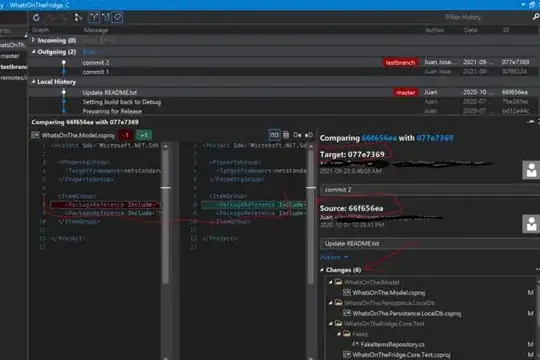Select the commit 2 row

[284, 63]
